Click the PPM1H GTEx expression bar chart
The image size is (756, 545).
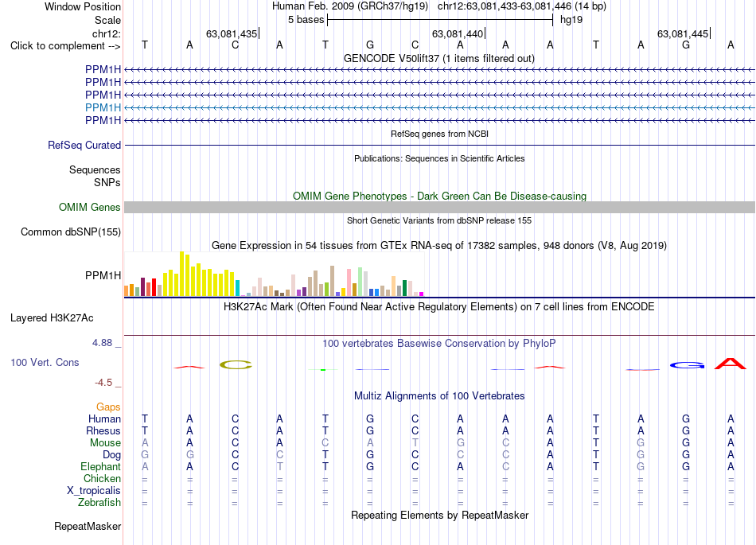click(x=274, y=274)
